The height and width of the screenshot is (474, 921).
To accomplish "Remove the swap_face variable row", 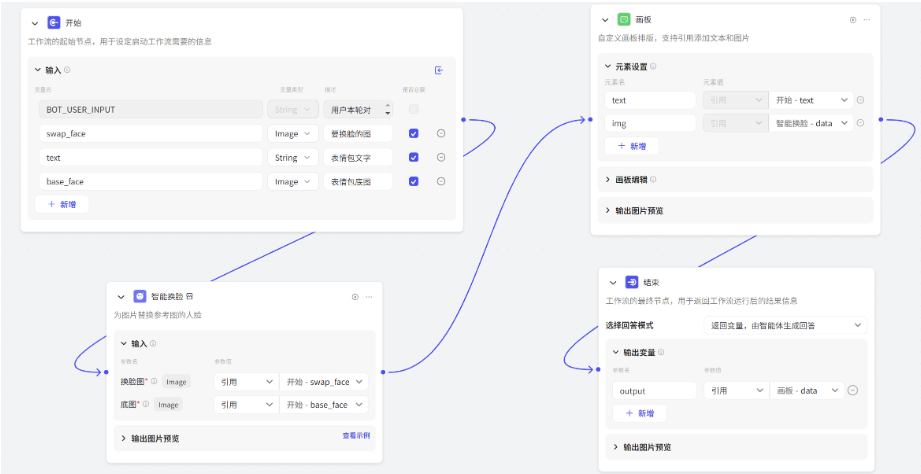I will tap(441, 133).
